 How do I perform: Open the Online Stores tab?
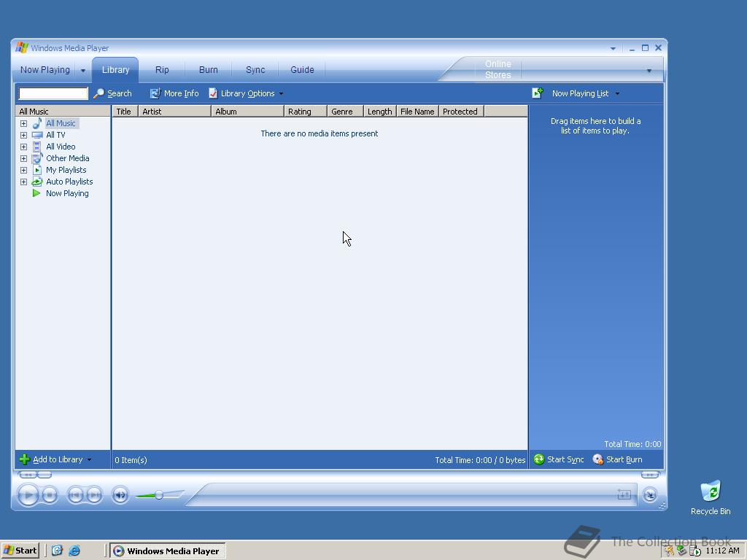click(x=498, y=69)
